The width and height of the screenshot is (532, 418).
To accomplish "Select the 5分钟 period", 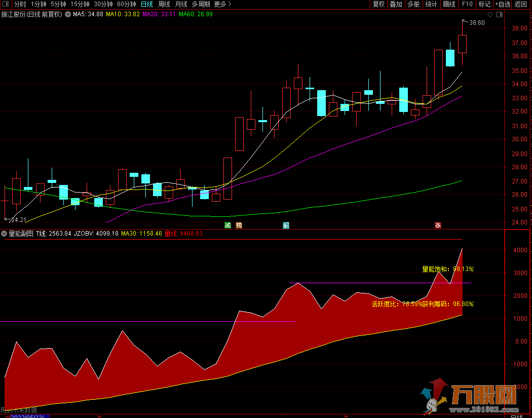I will pos(58,4).
